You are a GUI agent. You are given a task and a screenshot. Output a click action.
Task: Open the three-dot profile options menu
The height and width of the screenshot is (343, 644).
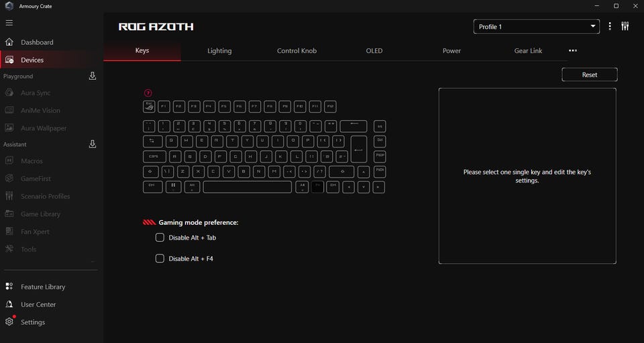[x=610, y=26]
